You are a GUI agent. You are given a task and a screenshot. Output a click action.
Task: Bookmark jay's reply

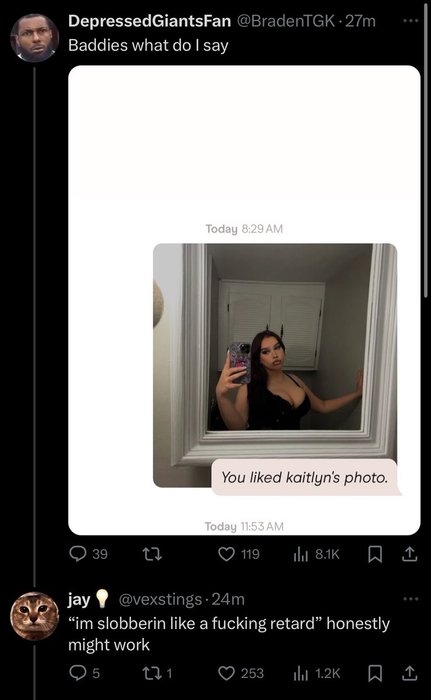[375, 673]
